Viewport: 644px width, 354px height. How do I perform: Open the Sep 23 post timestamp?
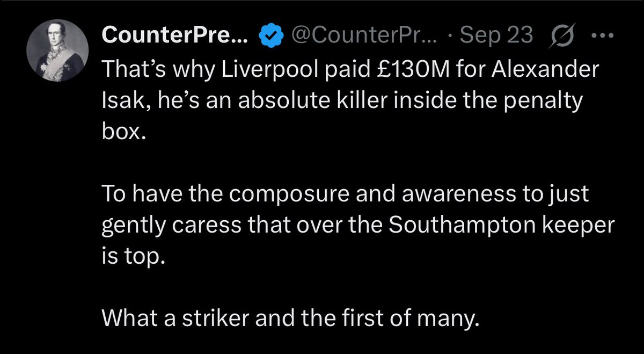497,35
